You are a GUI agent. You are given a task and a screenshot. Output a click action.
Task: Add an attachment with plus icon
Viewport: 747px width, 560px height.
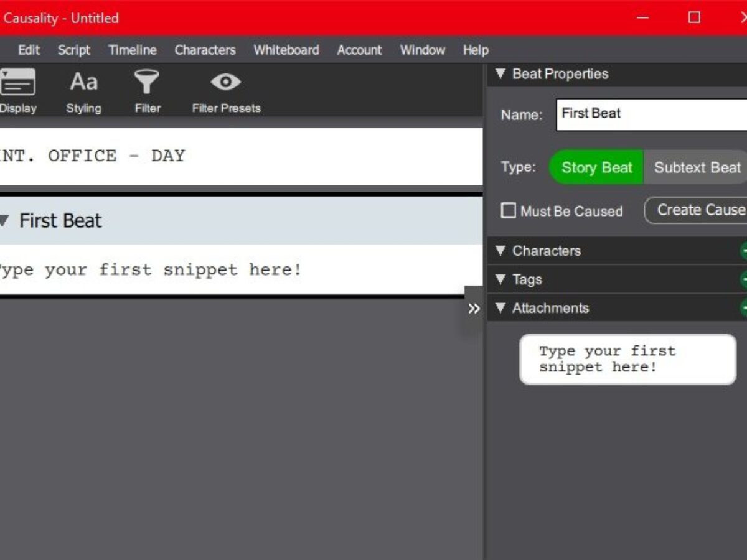point(744,308)
